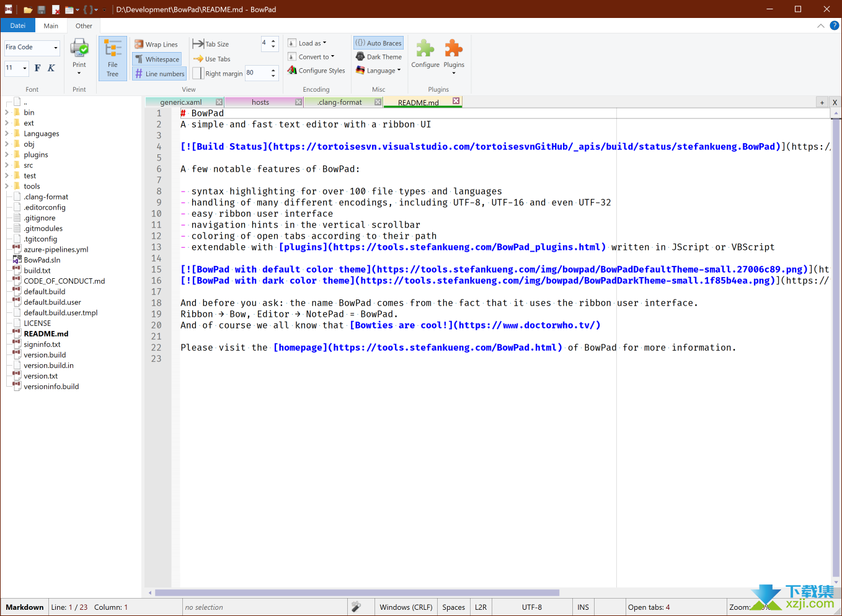Image resolution: width=842 pixels, height=616 pixels.
Task: Click the italic K font icon
Action: click(x=51, y=68)
